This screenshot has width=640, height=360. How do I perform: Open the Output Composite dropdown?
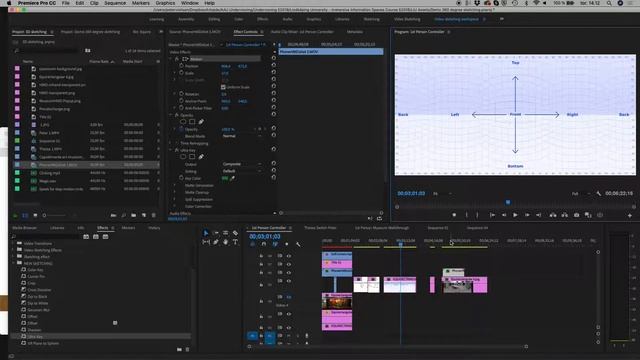click(242, 164)
